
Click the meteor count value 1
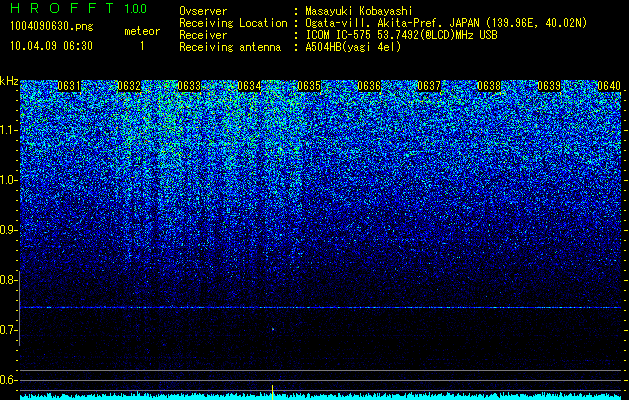(x=142, y=47)
